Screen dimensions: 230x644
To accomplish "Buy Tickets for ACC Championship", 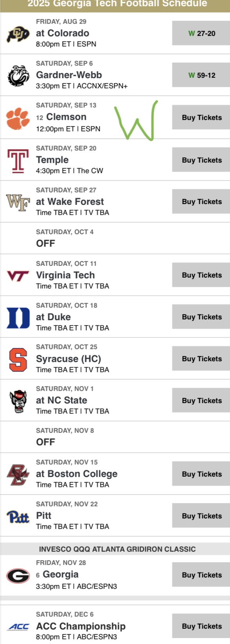I will 201,626.
